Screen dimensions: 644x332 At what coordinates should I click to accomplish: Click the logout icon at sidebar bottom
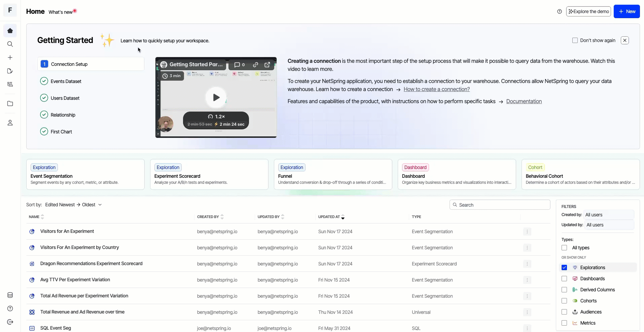(x=10, y=322)
